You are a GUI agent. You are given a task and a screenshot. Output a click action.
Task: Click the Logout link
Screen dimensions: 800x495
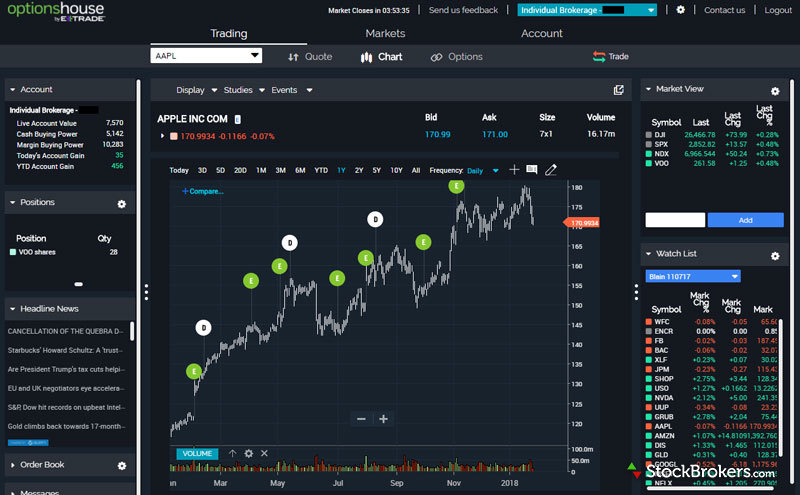tap(778, 10)
